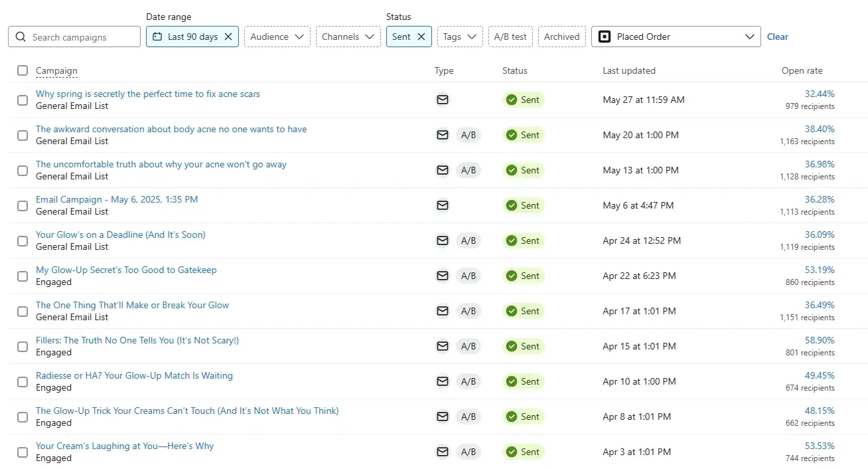The image size is (868, 469).
Task: Open 'Why spring is secretly' campaign link
Action: pyautogui.click(x=148, y=94)
